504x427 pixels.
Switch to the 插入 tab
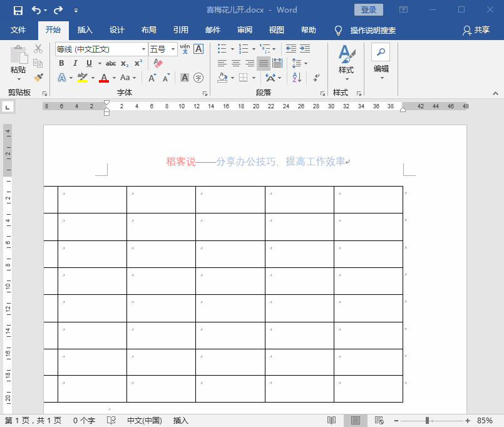pos(85,30)
